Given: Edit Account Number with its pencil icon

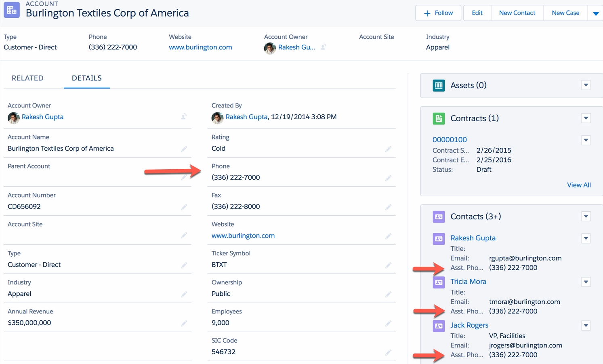Looking at the screenshot, I should click(x=184, y=207).
